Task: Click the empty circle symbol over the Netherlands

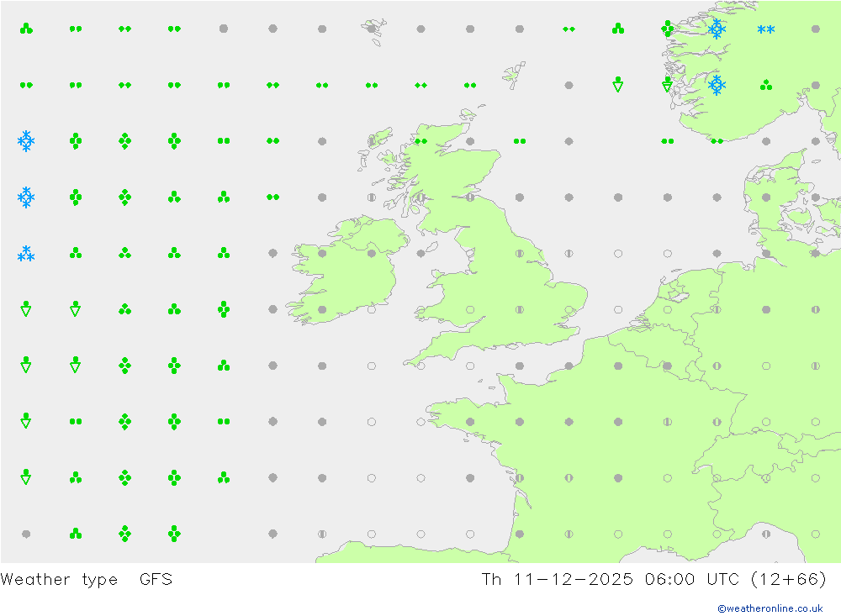Action: click(x=668, y=310)
